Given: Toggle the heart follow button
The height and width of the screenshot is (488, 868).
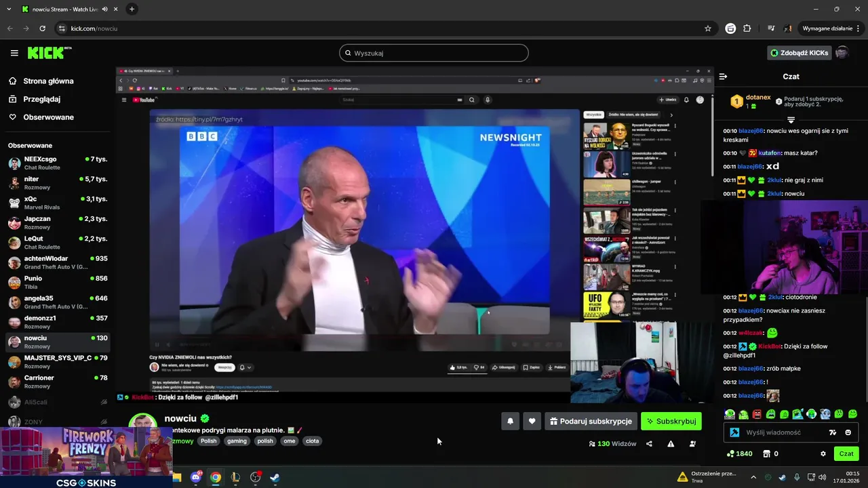Looking at the screenshot, I should (x=532, y=421).
